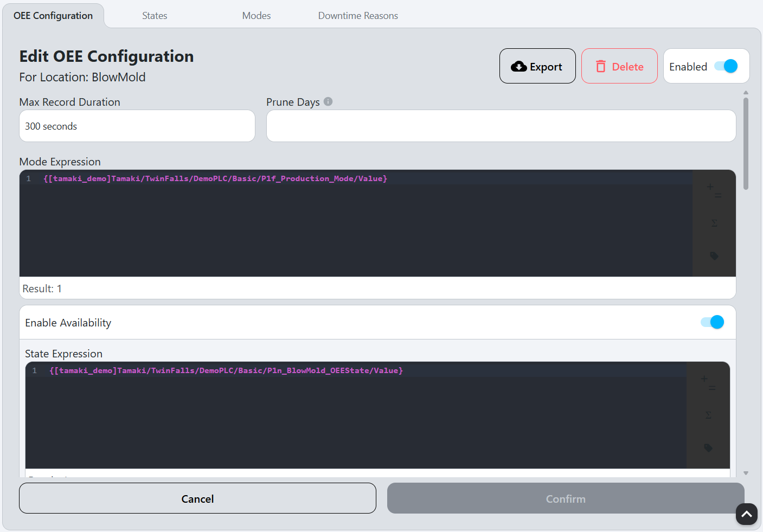Click the tag icon in Mode Expression editor
This screenshot has width=763, height=532.
tap(714, 255)
